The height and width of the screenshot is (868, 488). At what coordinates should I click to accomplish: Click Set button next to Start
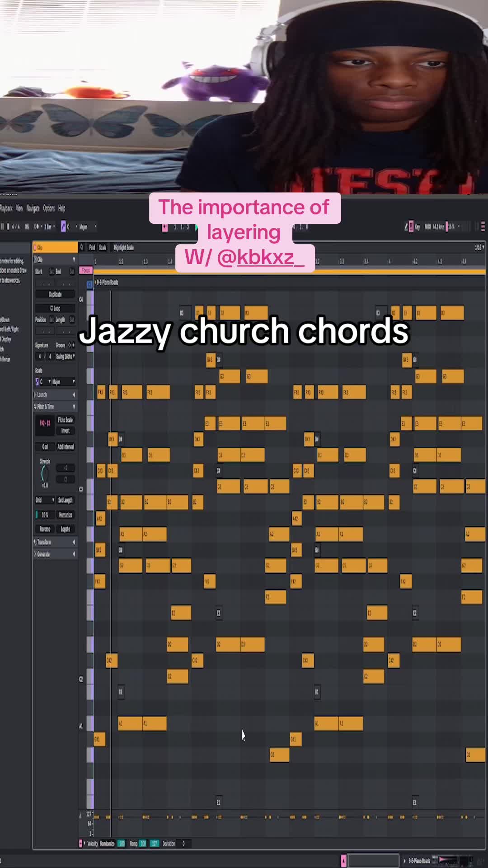(x=52, y=272)
